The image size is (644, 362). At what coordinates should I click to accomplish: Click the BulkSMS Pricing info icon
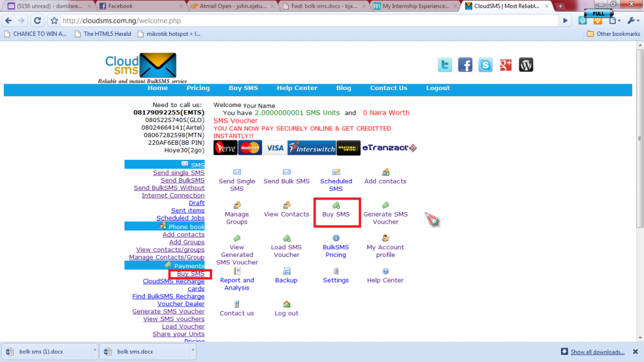coord(336,238)
